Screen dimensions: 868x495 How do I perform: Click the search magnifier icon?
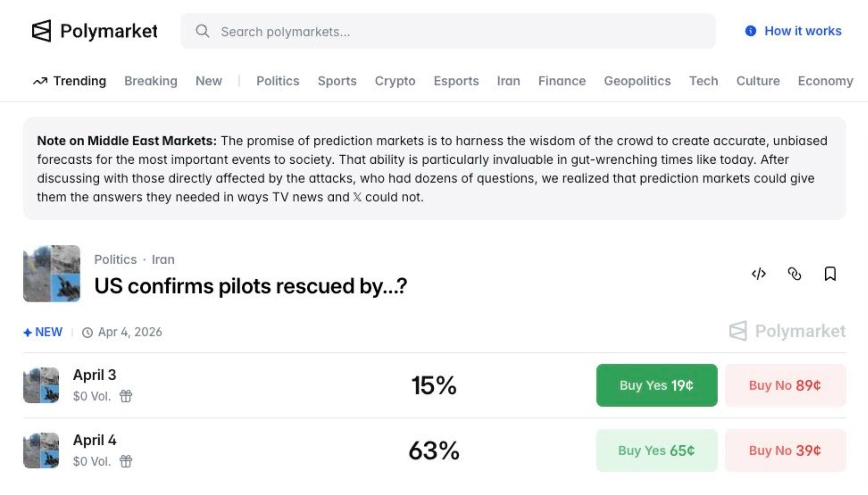point(202,31)
